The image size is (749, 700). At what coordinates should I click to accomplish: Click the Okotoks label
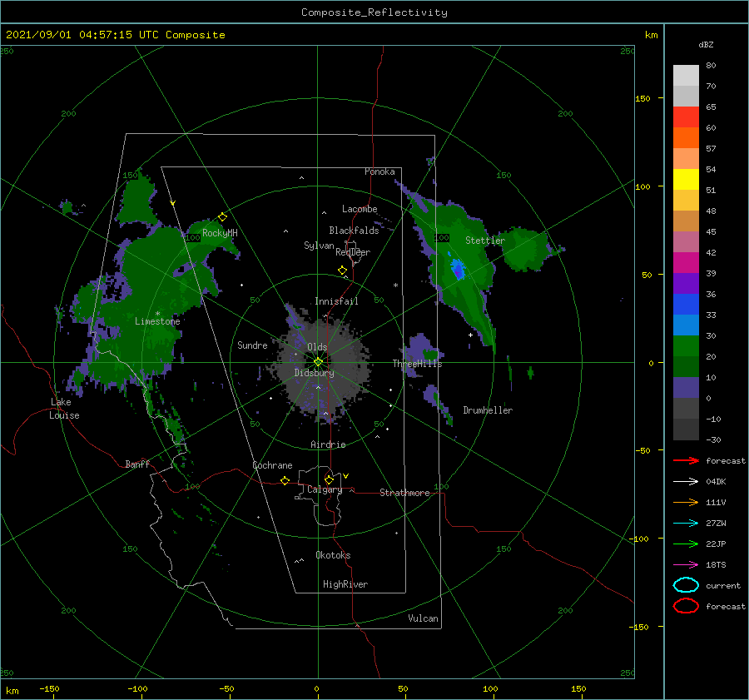pos(333,555)
